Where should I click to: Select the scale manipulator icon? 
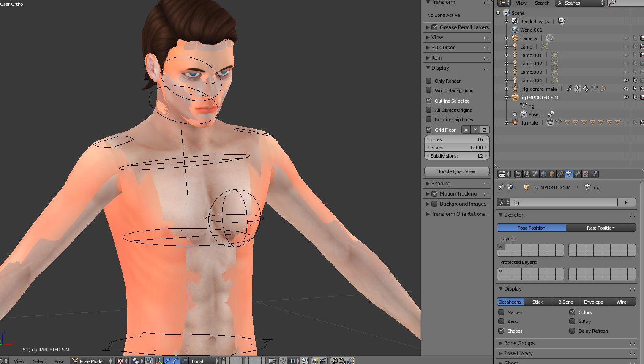(x=184, y=361)
